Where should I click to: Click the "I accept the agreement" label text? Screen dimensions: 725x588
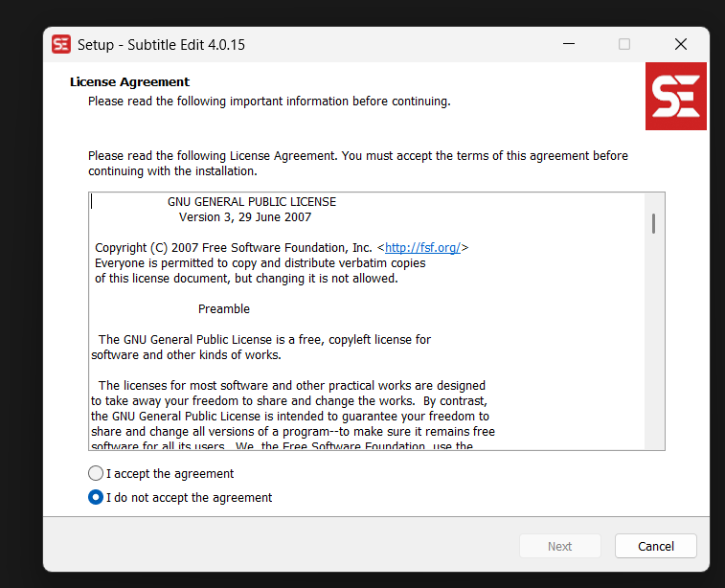pos(170,473)
